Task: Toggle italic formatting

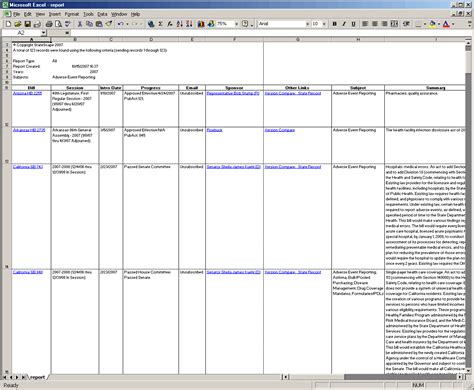Action: tap(344, 24)
